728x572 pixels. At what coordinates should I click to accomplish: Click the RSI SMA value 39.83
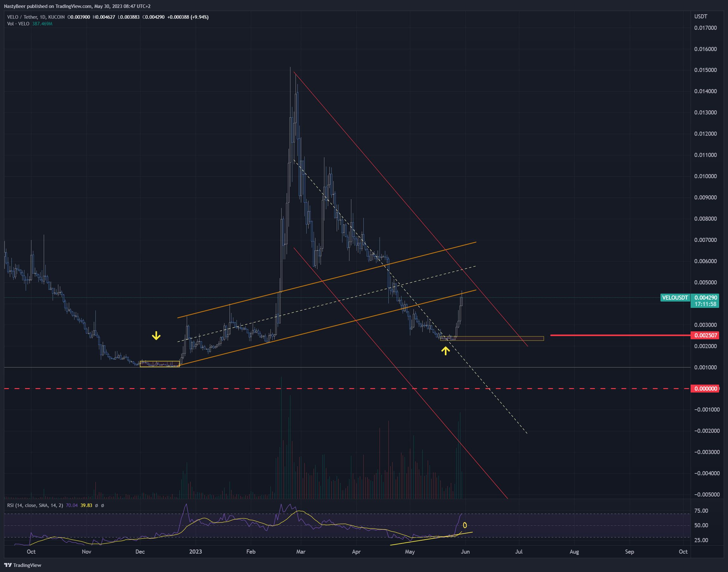pyautogui.click(x=86, y=505)
